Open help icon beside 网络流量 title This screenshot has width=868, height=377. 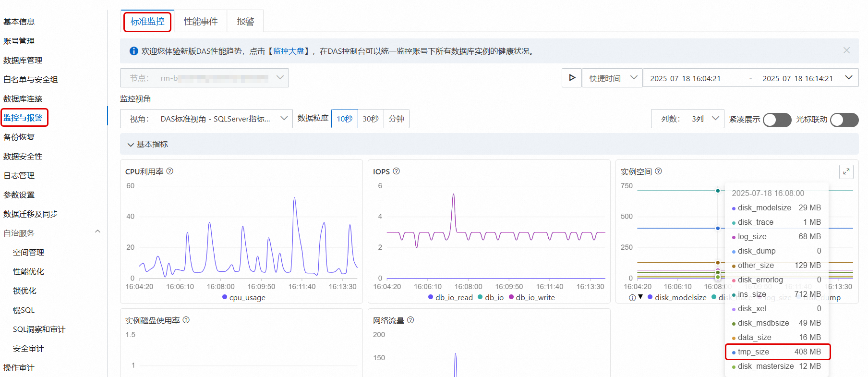(410, 320)
